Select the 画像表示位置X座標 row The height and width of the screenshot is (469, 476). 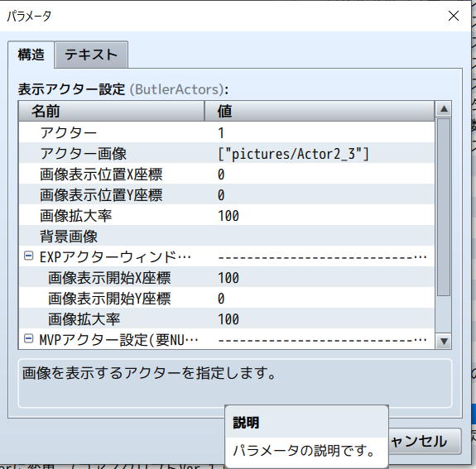(x=227, y=174)
